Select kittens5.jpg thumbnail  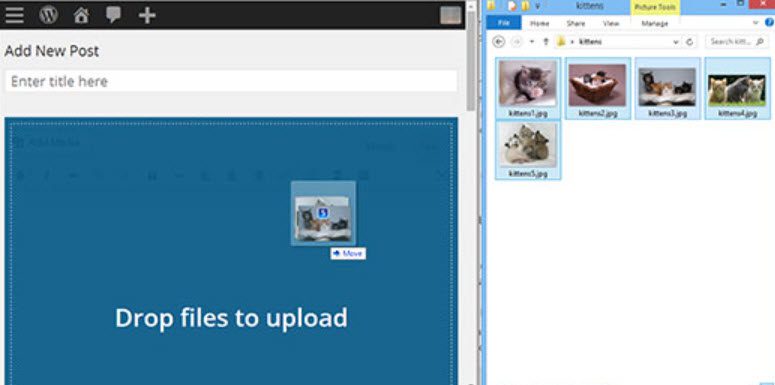click(x=527, y=144)
